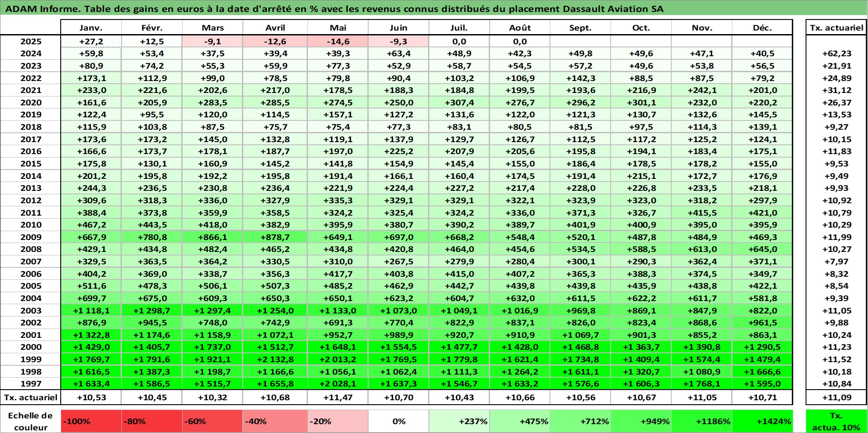868x433 pixels.
Task: Select cell 0,0 under Août in 2025
Action: pos(520,41)
